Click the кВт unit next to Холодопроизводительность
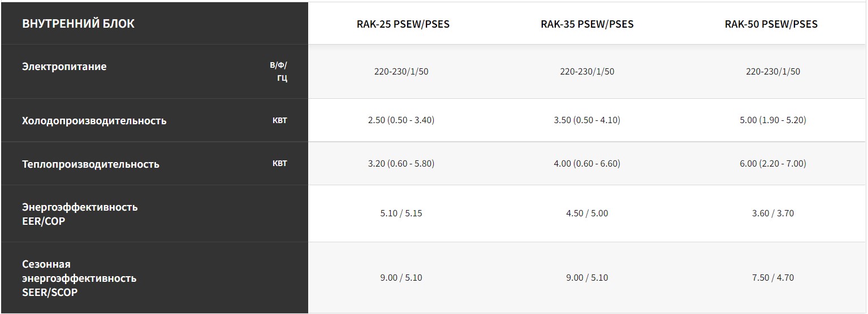 coord(279,120)
